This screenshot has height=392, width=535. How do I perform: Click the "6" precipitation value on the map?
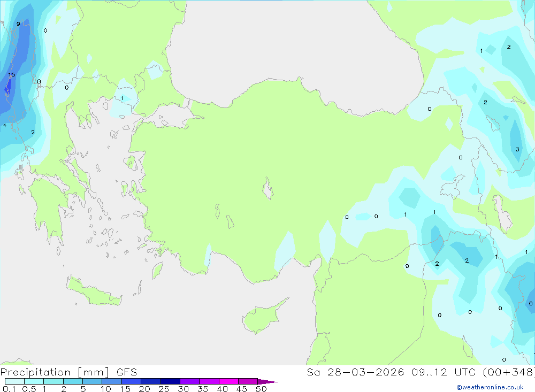(x=531, y=303)
